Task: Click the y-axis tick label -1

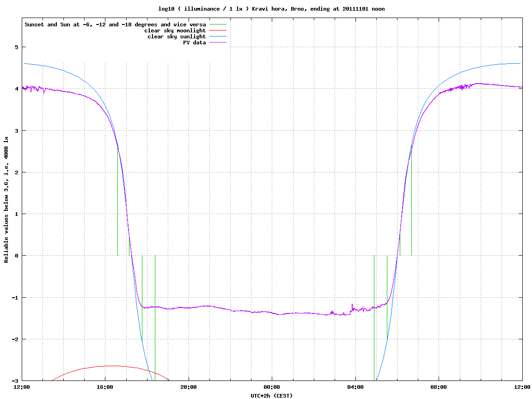Action: [x=15, y=298]
